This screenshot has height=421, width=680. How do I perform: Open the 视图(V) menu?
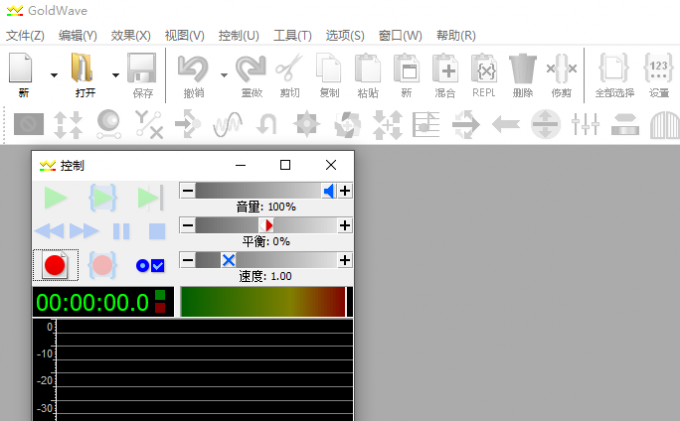184,36
